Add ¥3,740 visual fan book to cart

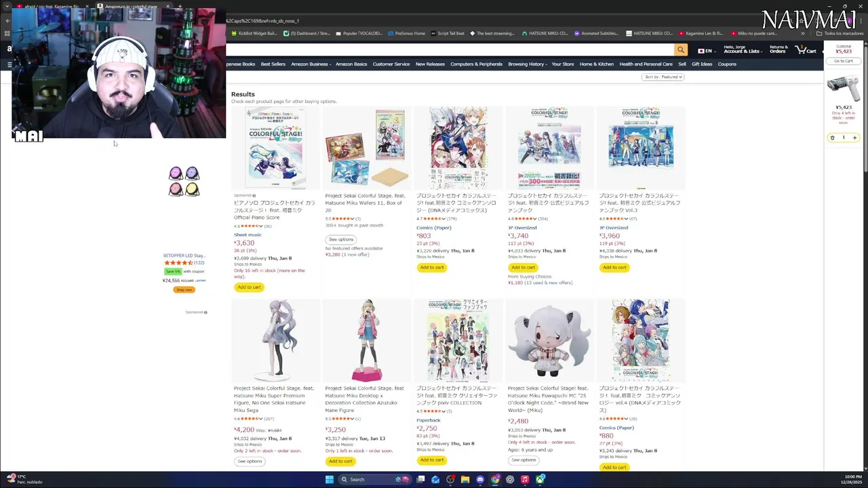coord(523,267)
